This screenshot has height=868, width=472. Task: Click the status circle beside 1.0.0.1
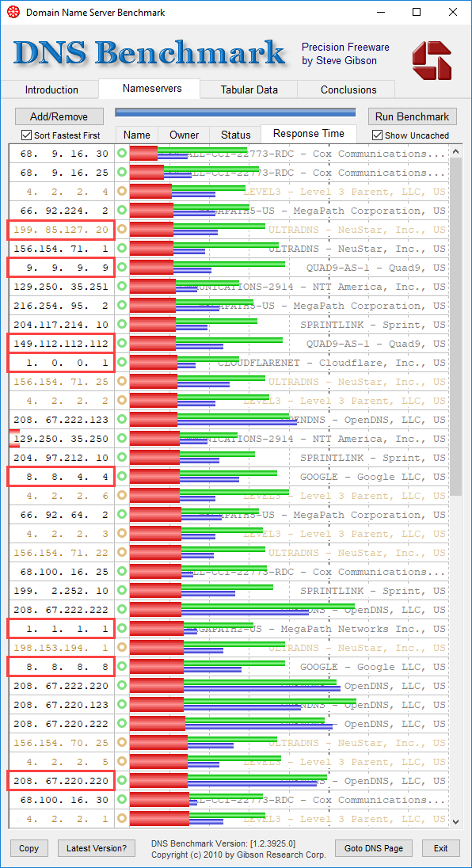point(122,363)
